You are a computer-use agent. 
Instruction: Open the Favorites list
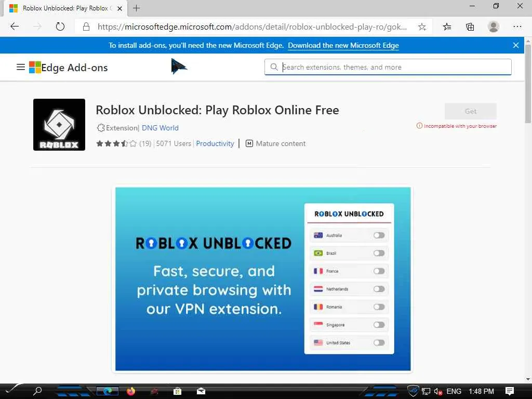447,27
